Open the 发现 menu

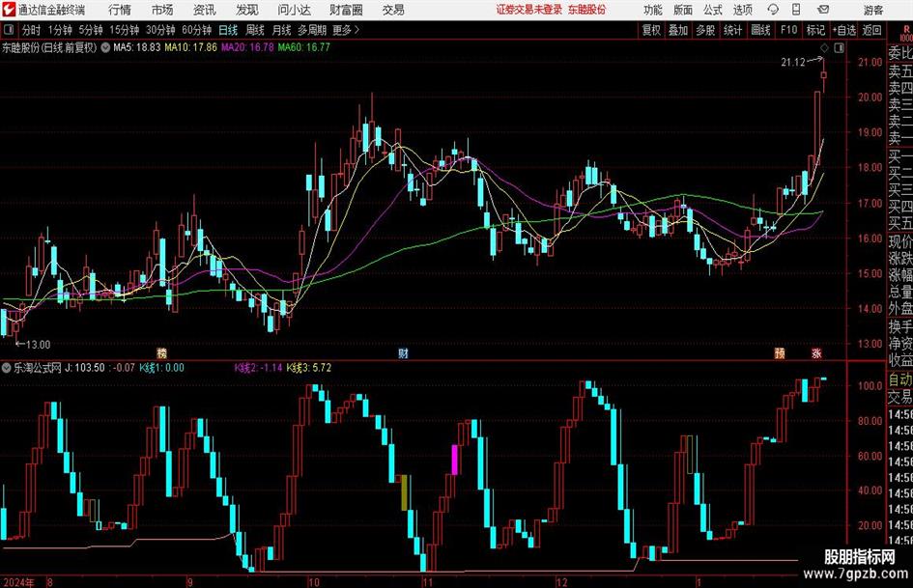tap(247, 10)
